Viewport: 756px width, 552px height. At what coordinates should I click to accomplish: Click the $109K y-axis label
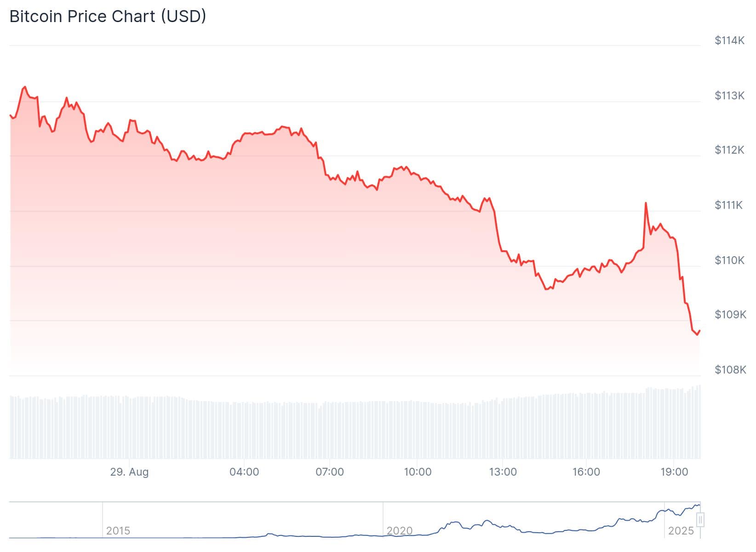(730, 315)
